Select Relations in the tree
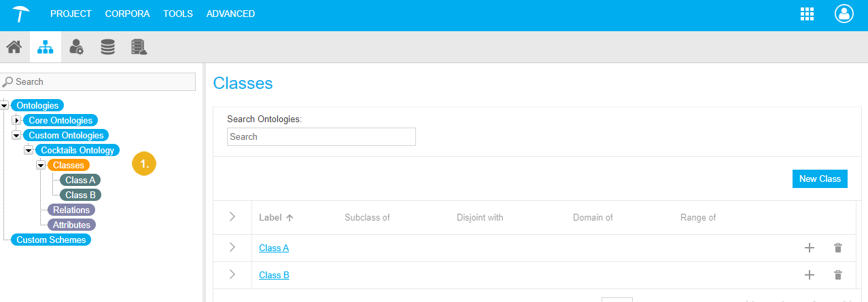868x302 pixels. (71, 210)
